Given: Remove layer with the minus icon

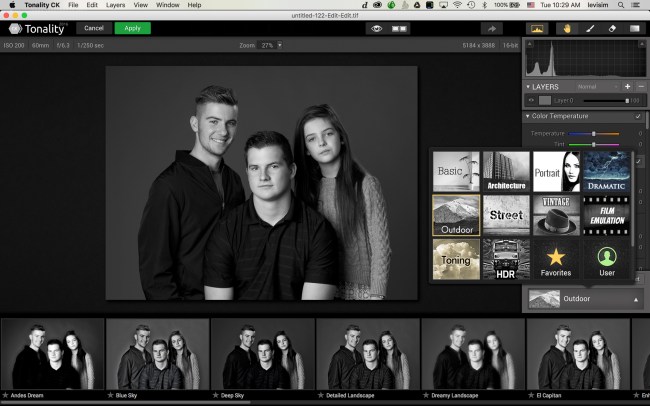Looking at the screenshot, I should point(641,87).
